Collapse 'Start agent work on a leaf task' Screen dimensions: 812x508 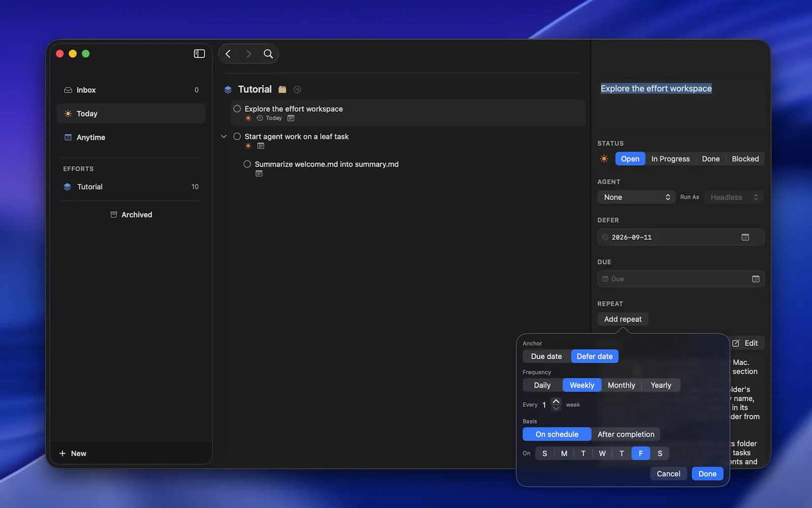[224, 136]
